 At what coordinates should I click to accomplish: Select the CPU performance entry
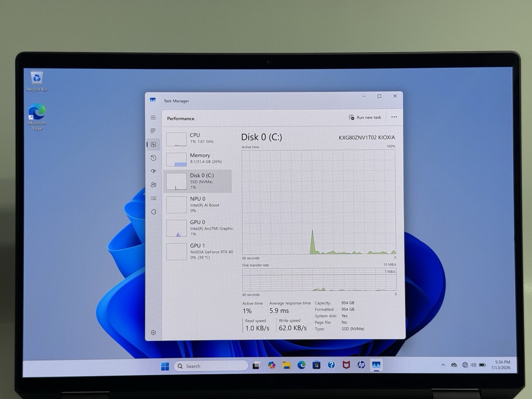[x=198, y=139]
